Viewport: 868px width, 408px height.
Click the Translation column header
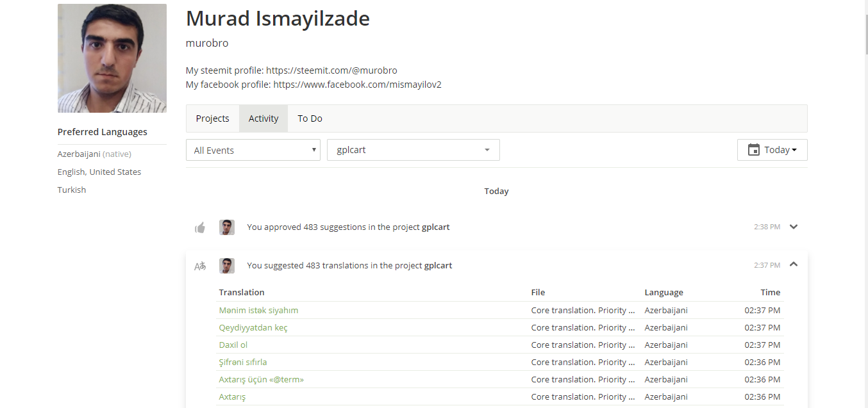(x=242, y=292)
